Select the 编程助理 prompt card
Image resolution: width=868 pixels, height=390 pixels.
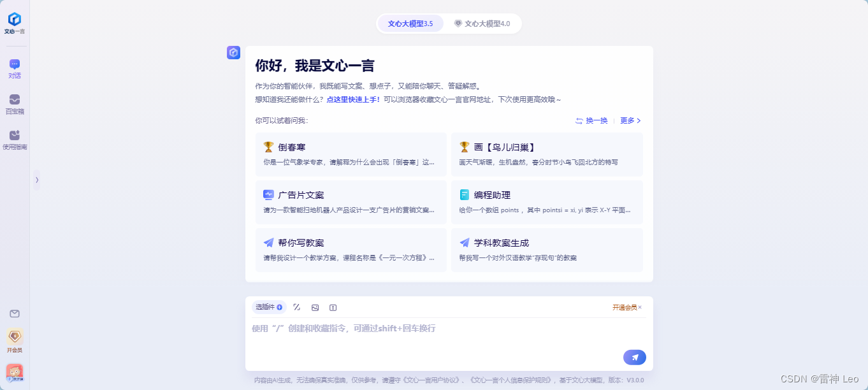pyautogui.click(x=547, y=202)
